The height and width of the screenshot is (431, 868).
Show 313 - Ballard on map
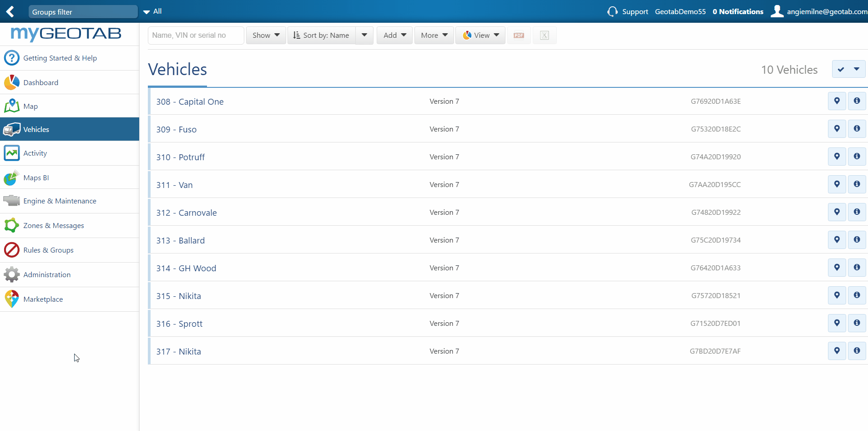pos(837,240)
